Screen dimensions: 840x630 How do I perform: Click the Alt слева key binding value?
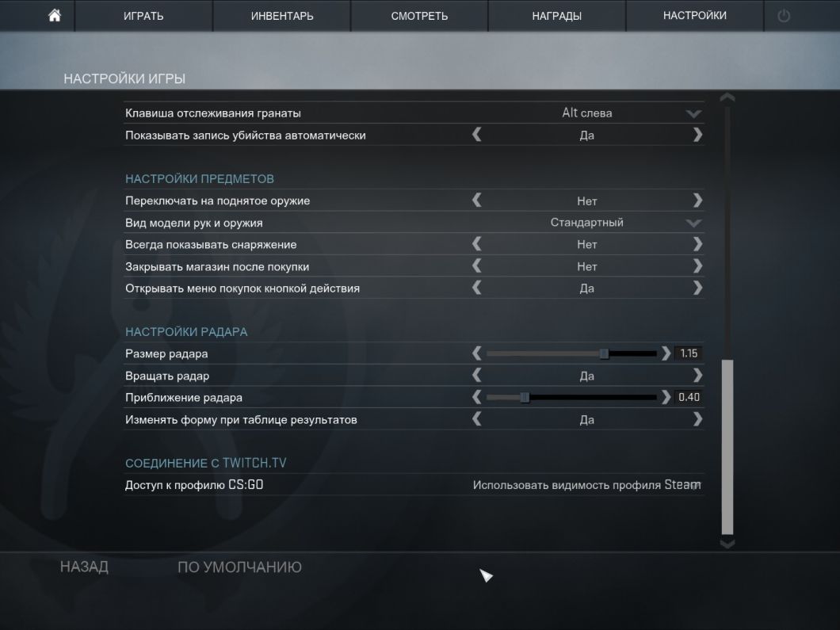[x=586, y=113]
